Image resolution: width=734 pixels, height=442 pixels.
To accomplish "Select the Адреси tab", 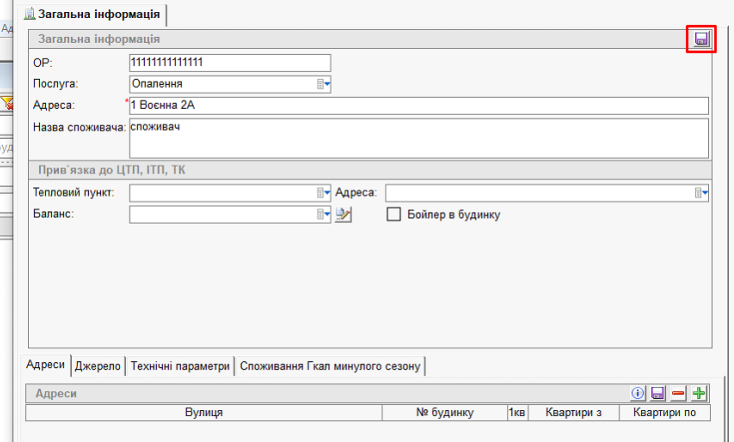I will 46,366.
